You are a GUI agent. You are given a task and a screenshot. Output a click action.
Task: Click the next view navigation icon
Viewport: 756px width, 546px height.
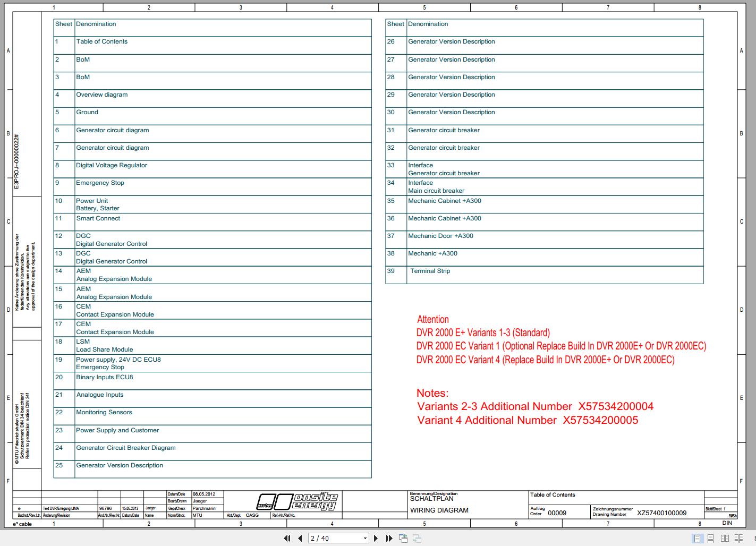[x=417, y=538]
